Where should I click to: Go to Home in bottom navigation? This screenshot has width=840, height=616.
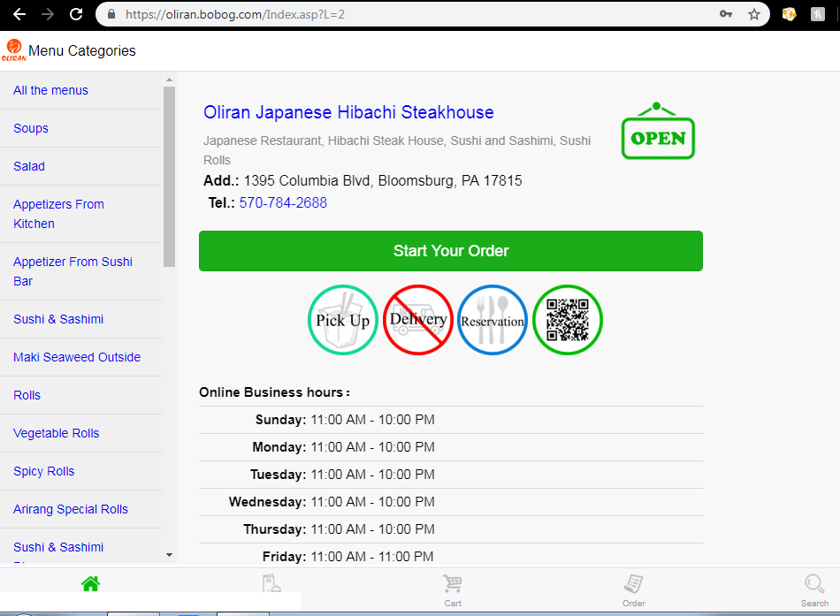click(90, 585)
